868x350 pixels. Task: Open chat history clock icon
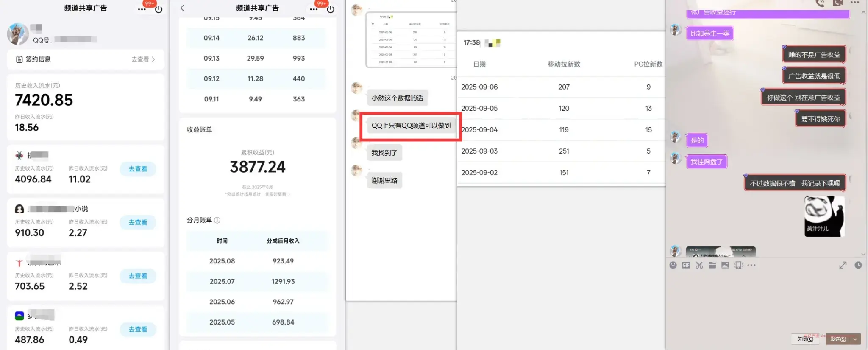[858, 265]
